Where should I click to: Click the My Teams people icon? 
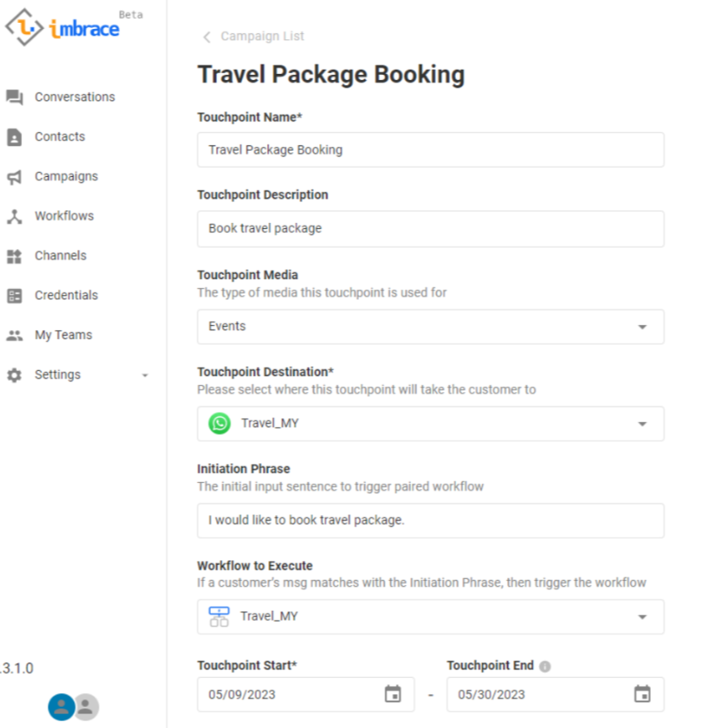click(x=14, y=335)
